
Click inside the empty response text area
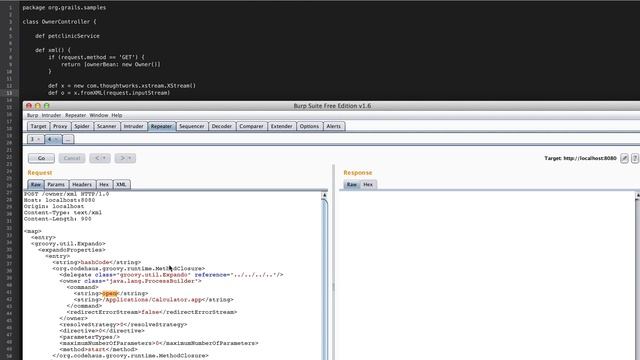487,276
